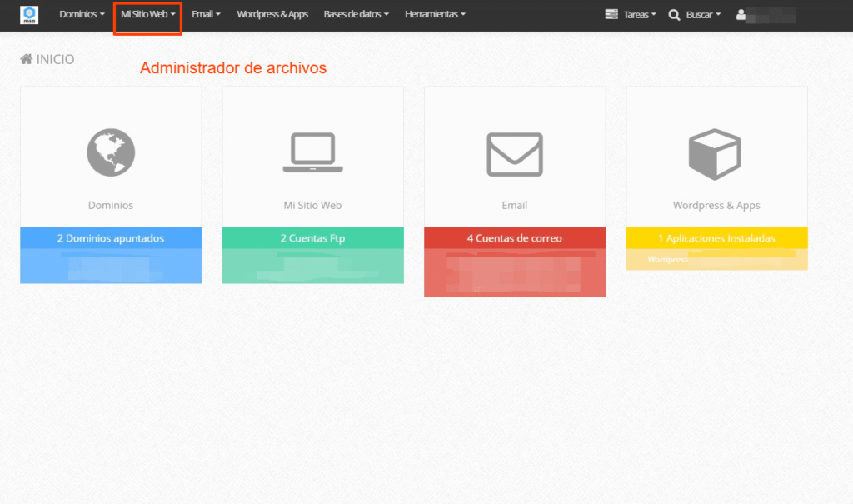The height and width of the screenshot is (504, 853).
Task: Click the cube icon on Wordpress & Apps card
Action: coord(716,153)
